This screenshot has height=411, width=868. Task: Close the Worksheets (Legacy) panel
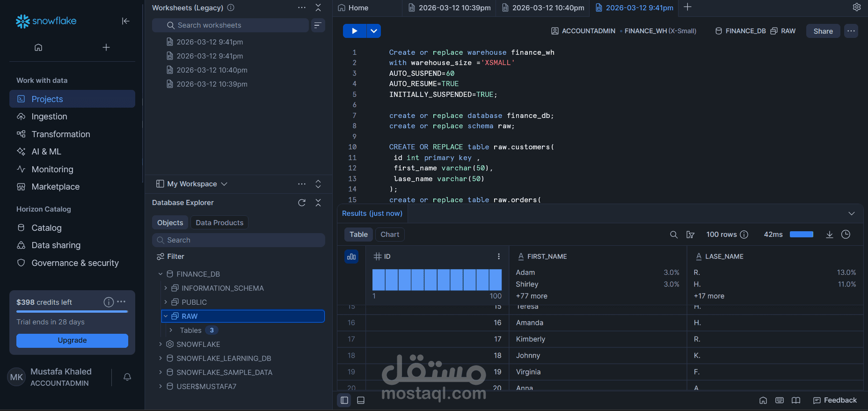click(318, 7)
